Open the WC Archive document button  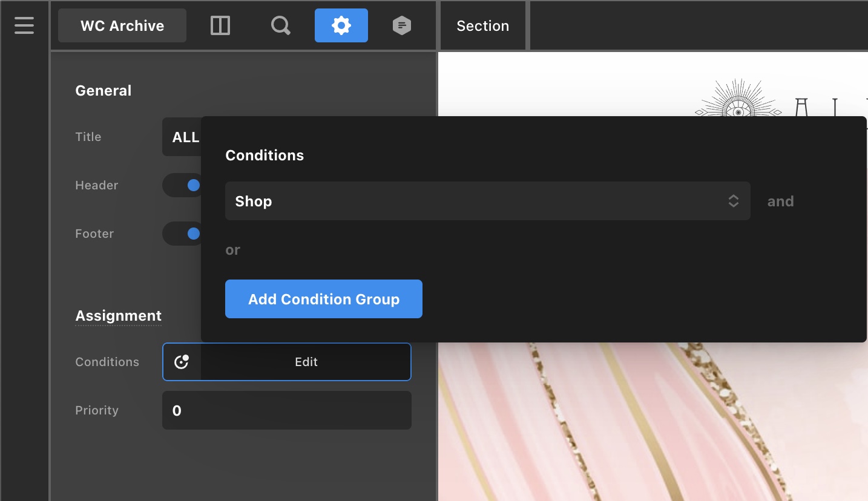pos(122,25)
